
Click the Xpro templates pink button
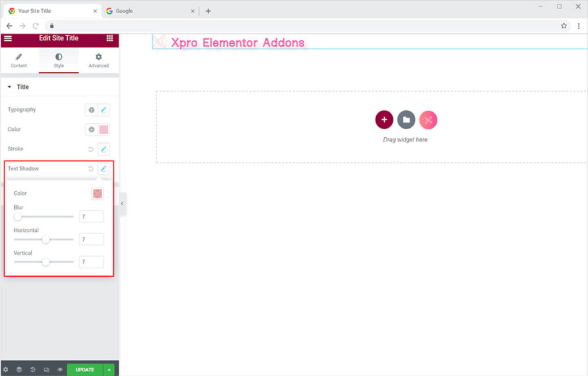coord(428,119)
